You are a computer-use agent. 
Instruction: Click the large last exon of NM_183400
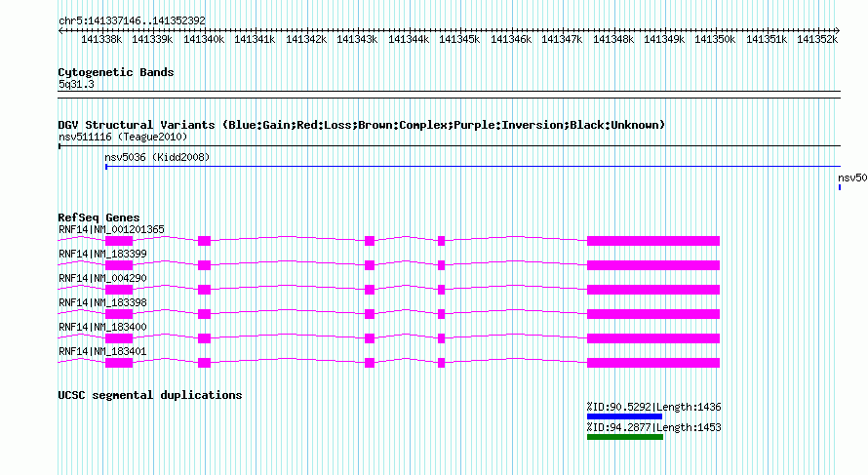coord(653,338)
